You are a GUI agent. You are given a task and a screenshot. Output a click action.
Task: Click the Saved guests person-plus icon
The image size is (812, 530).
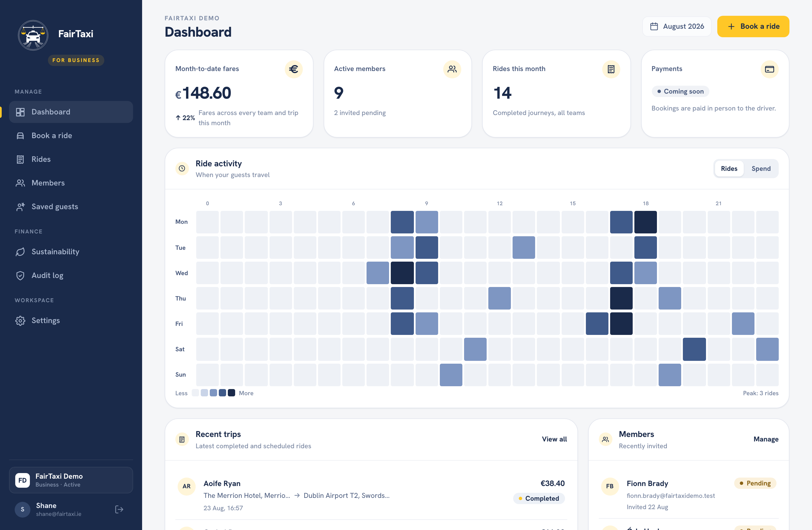click(x=21, y=207)
